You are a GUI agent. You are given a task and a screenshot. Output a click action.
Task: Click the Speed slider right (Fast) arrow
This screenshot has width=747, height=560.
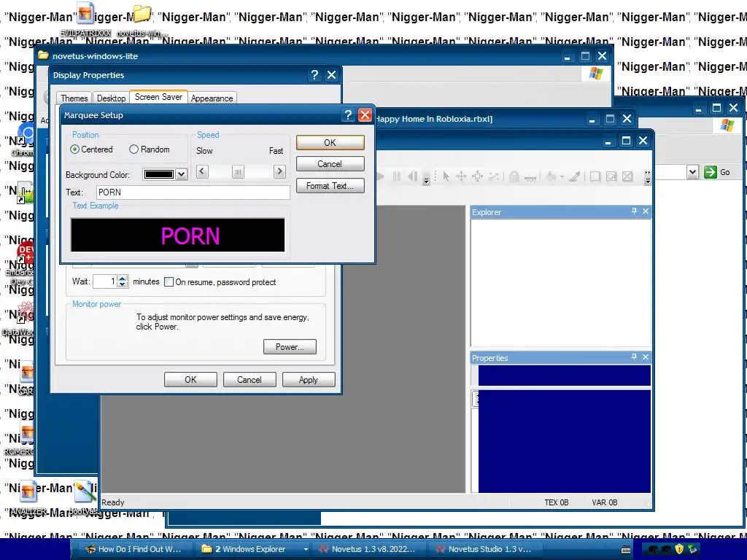coord(279,171)
